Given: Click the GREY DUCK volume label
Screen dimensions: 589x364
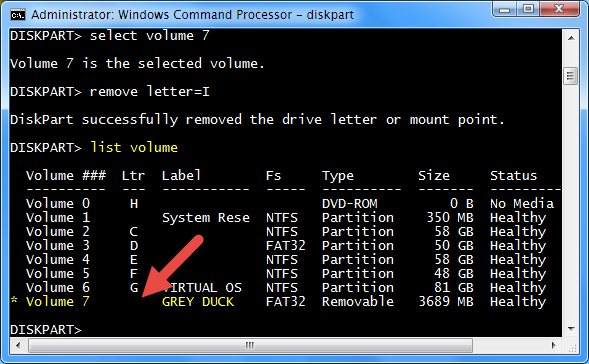Looking at the screenshot, I should pos(198,302).
